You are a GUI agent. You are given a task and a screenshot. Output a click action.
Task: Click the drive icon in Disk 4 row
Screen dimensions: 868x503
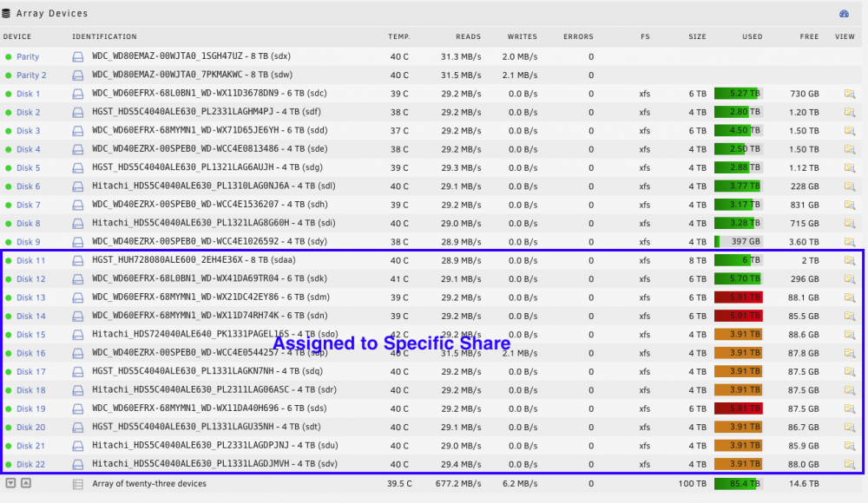[x=78, y=149]
